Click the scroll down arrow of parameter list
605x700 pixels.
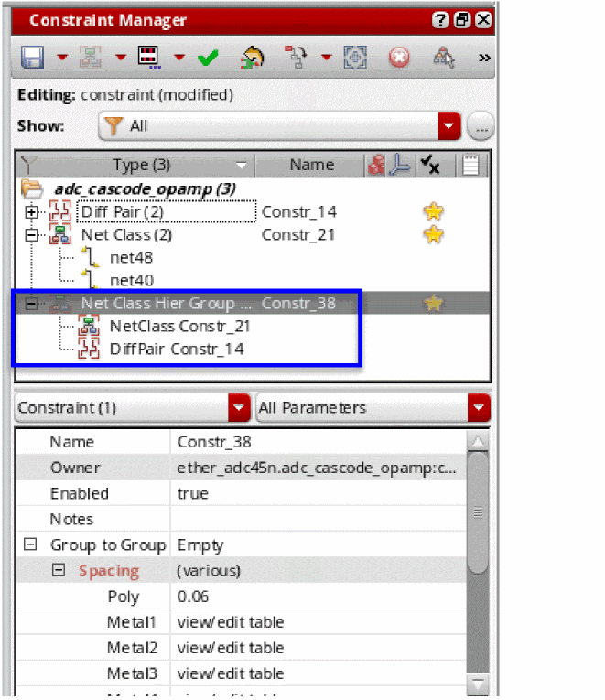(478, 684)
